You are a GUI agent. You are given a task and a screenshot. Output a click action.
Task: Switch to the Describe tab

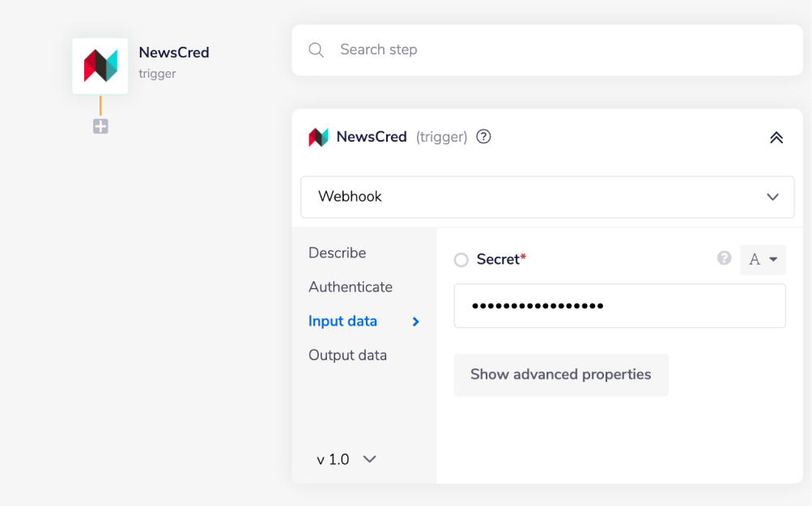(x=337, y=253)
